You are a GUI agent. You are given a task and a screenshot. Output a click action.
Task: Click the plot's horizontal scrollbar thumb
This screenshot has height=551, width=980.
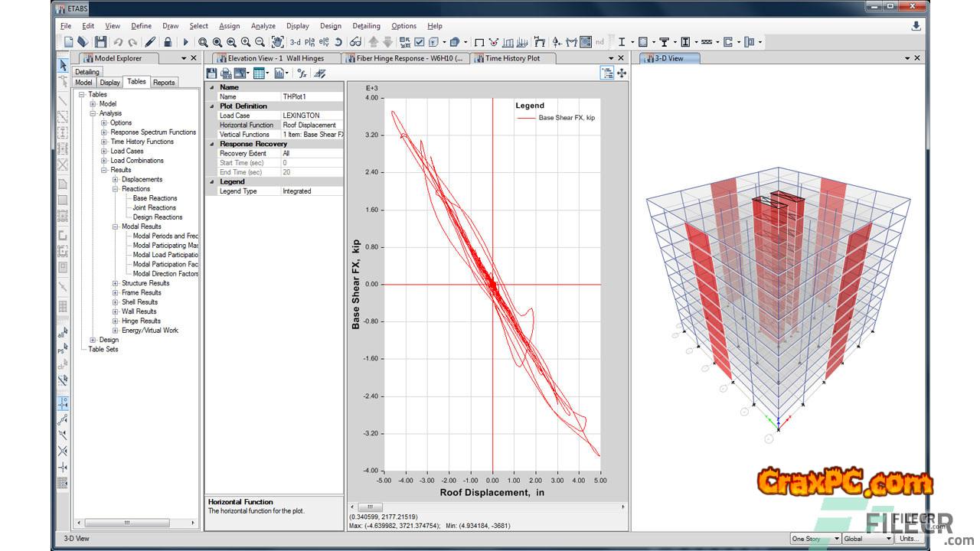click(x=370, y=507)
